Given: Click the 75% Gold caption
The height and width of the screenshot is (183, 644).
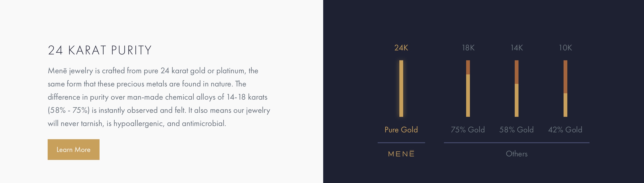Looking at the screenshot, I should pyautogui.click(x=468, y=130).
